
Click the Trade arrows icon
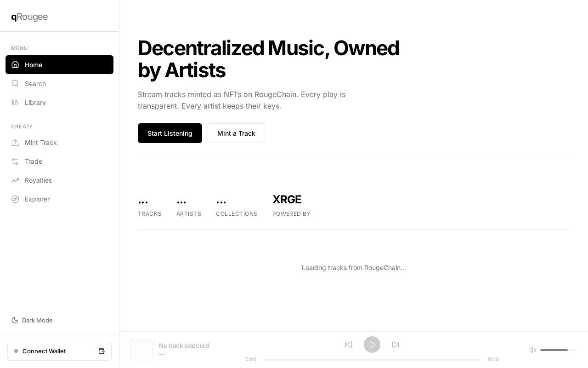(15, 161)
